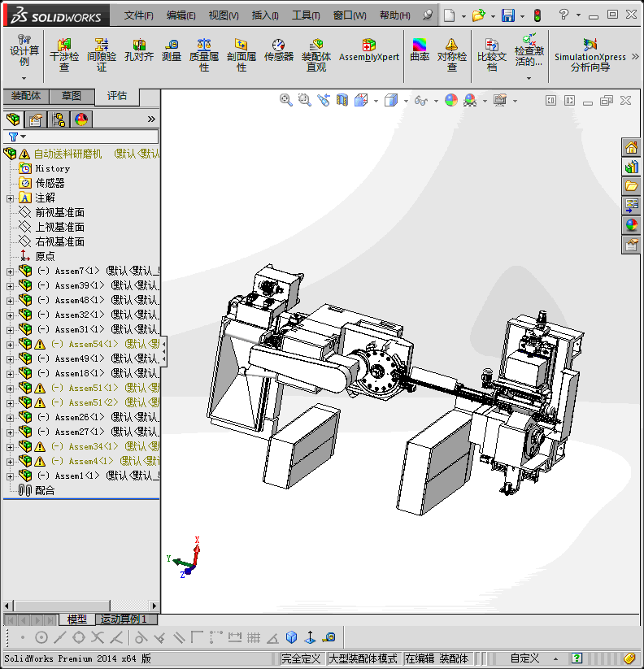Click the 传感器 sensor toolbar icon

coord(279,50)
